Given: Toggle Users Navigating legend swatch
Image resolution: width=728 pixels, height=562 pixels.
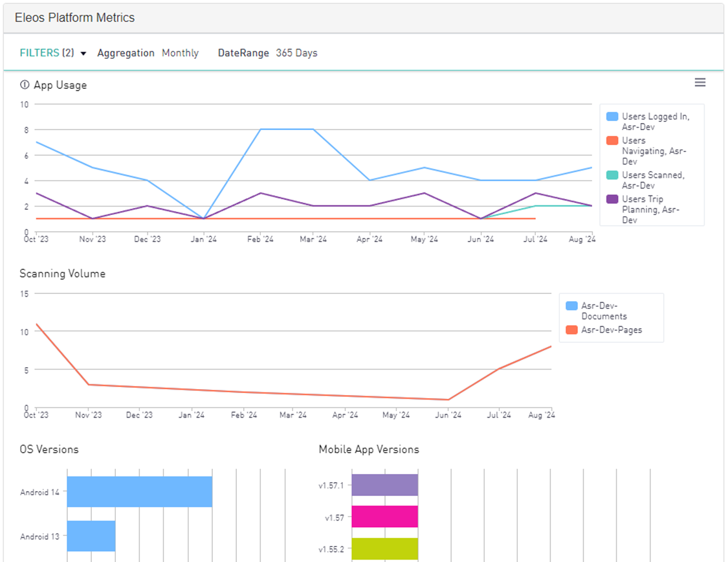Looking at the screenshot, I should 612,140.
